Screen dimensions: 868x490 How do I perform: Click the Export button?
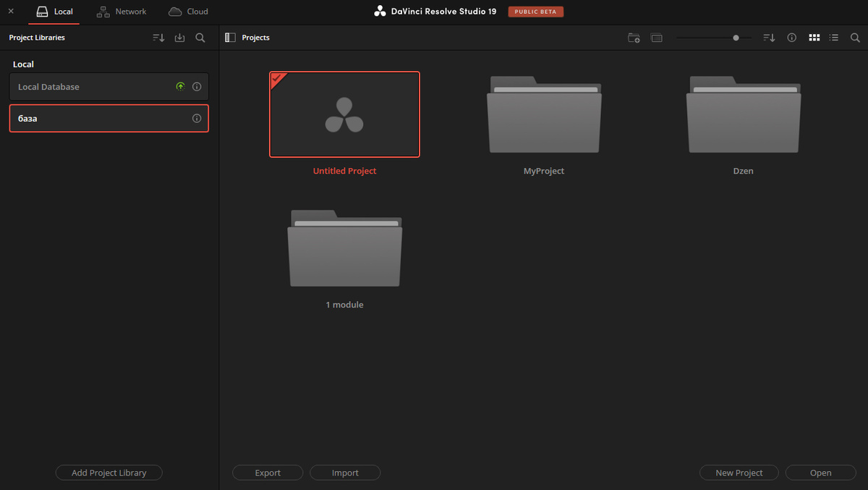(x=268, y=473)
